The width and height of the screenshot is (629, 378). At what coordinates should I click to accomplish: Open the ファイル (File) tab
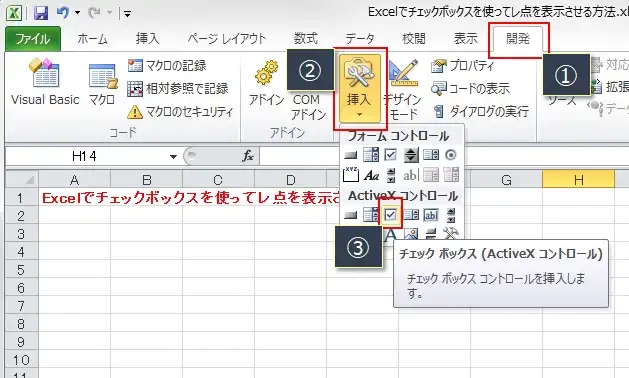33,39
